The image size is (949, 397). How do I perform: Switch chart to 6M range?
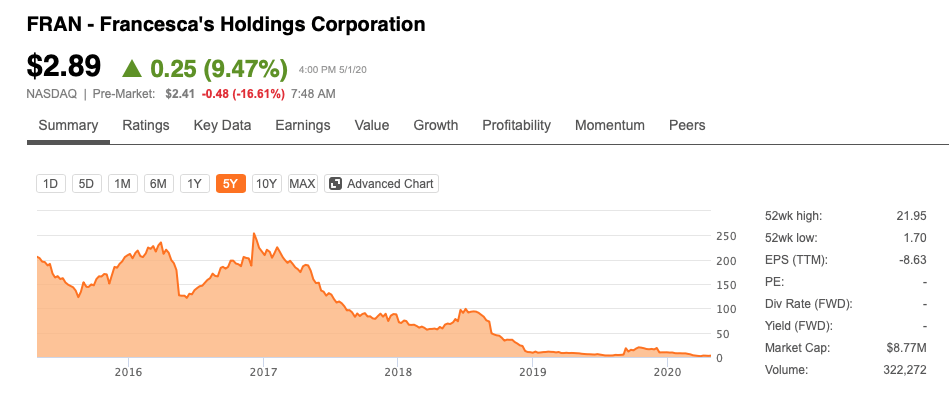[x=159, y=183]
